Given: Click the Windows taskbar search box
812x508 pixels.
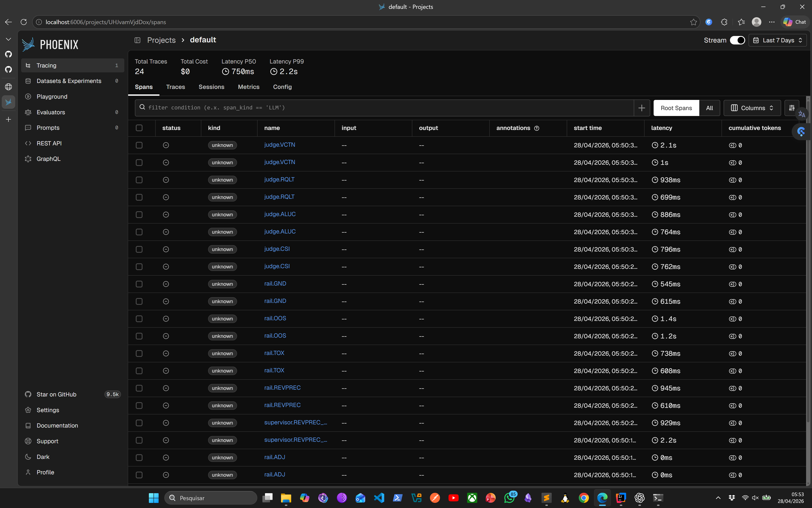Looking at the screenshot, I should pos(211,498).
